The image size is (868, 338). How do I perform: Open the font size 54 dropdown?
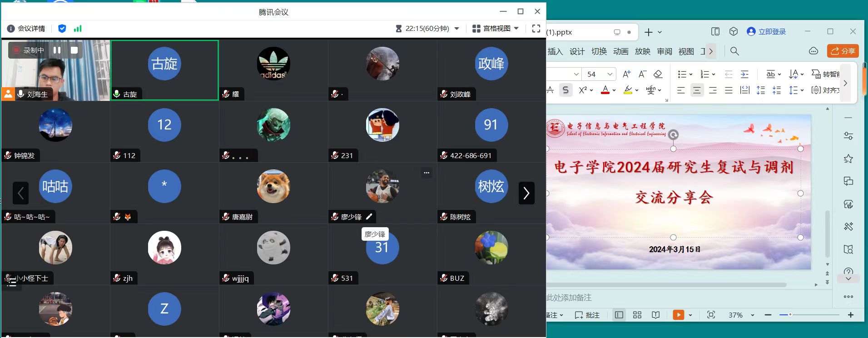click(x=610, y=74)
